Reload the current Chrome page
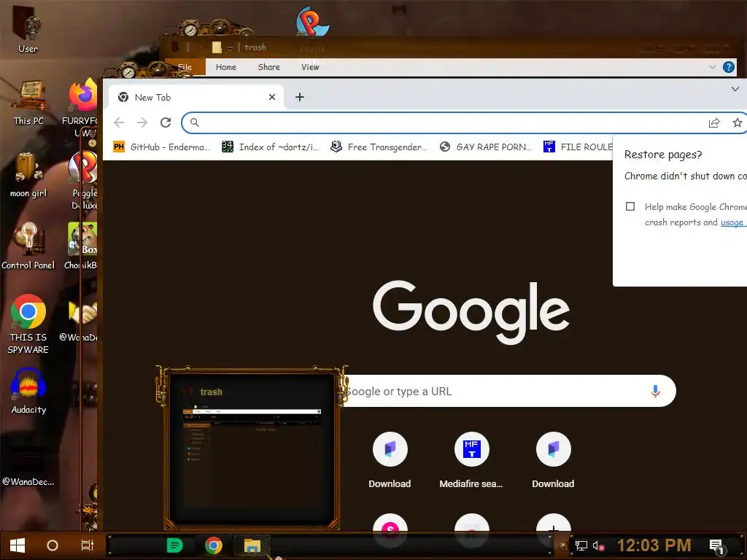This screenshot has width=747, height=560. 166,122
